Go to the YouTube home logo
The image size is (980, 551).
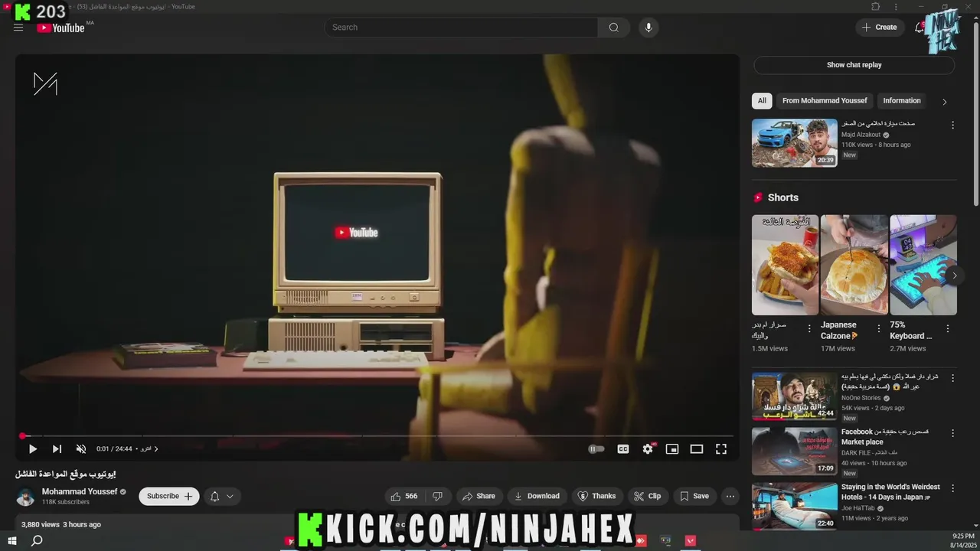click(x=60, y=28)
